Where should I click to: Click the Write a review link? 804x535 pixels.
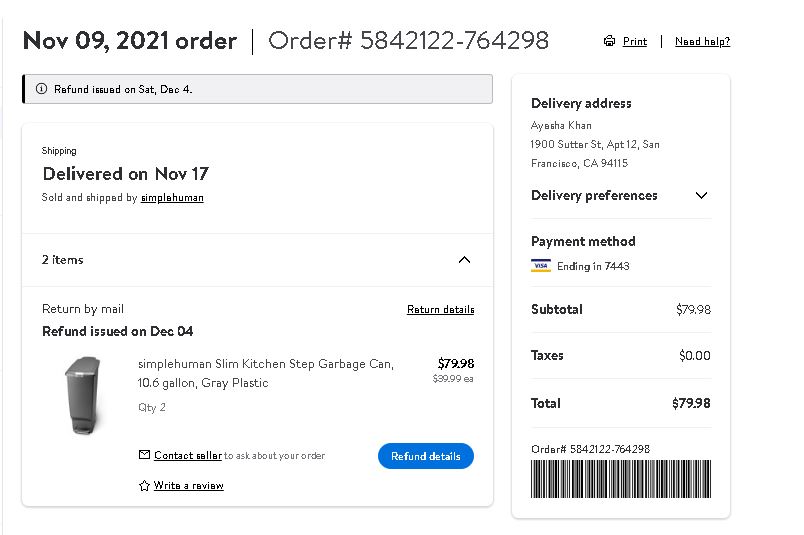[x=189, y=485]
